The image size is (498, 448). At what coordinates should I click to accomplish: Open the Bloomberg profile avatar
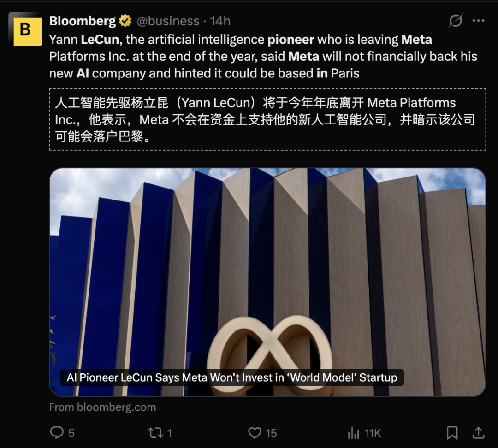(25, 29)
